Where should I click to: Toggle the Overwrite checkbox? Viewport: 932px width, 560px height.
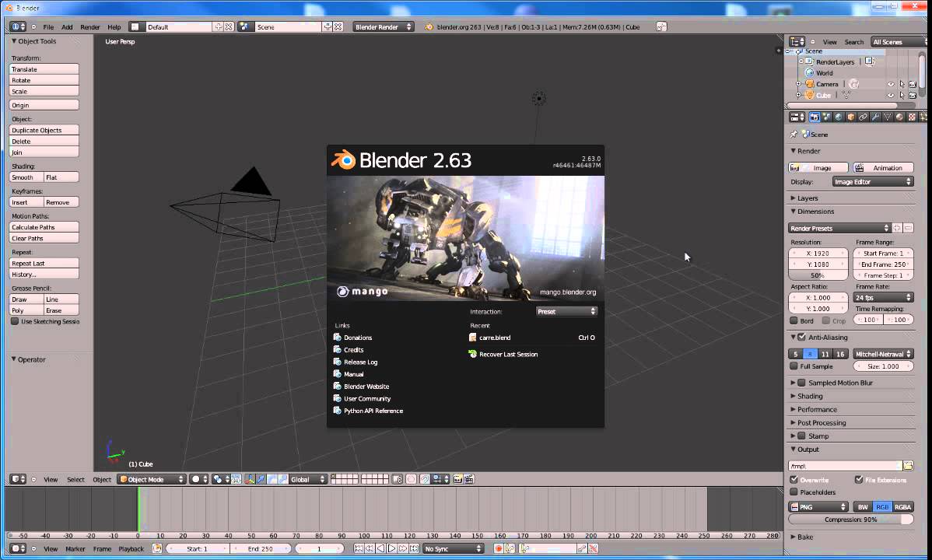point(794,479)
